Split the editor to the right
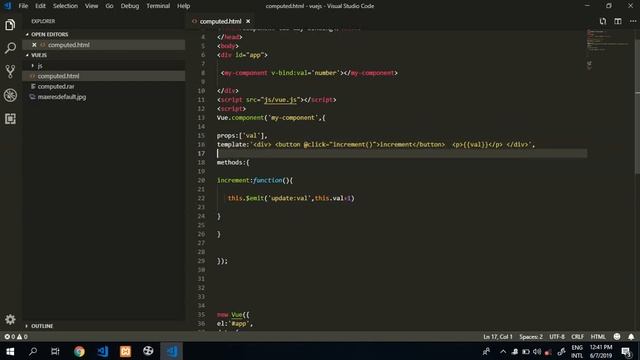The height and width of the screenshot is (360, 640). pos(618,21)
